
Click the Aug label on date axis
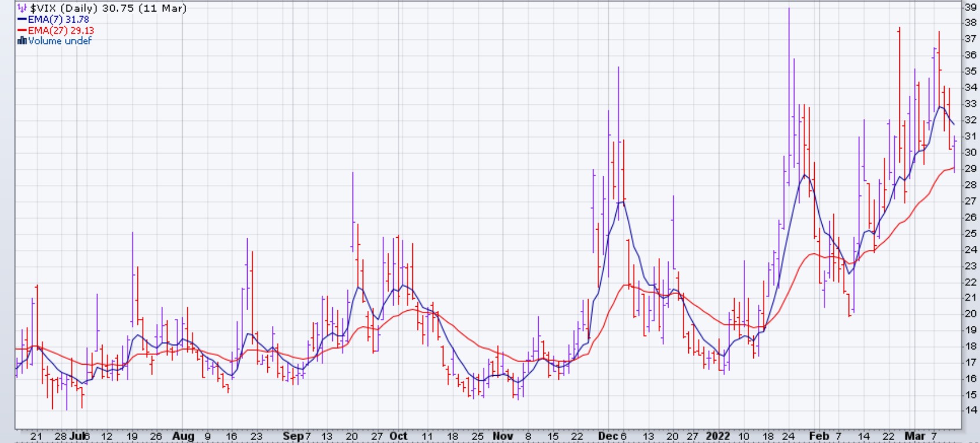[x=183, y=436]
